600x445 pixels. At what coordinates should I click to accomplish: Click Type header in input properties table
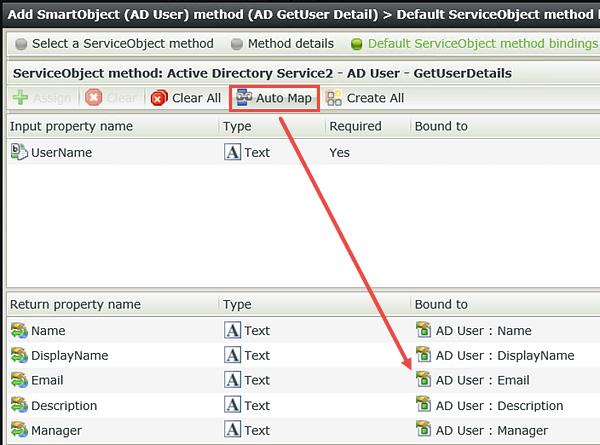tap(237, 126)
